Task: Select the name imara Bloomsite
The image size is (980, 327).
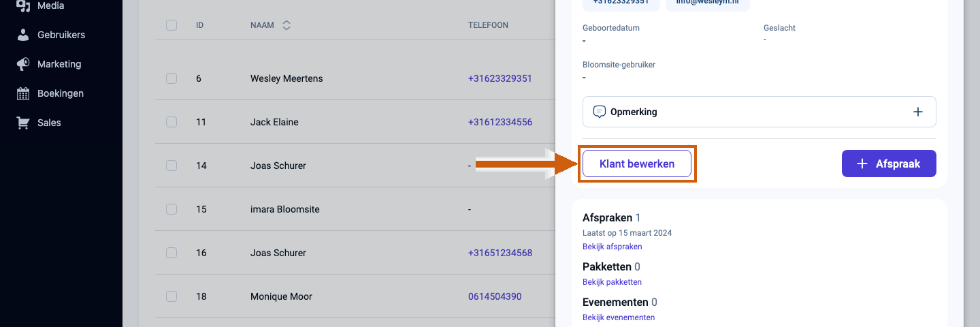Action: point(285,209)
